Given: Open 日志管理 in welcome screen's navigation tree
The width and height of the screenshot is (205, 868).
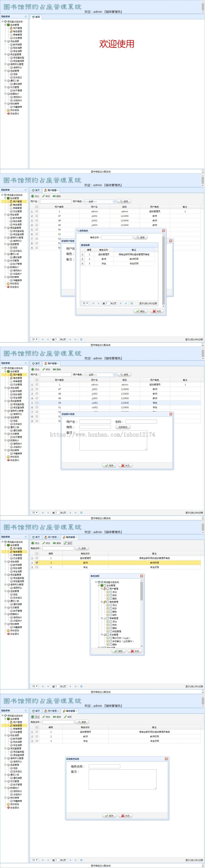Looking at the screenshot, I should [x=18, y=38].
